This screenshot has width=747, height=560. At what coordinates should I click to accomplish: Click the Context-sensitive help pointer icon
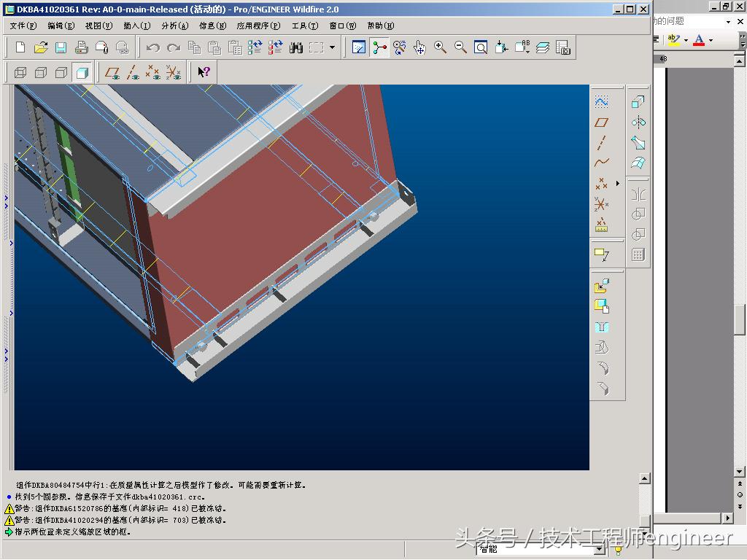point(204,72)
